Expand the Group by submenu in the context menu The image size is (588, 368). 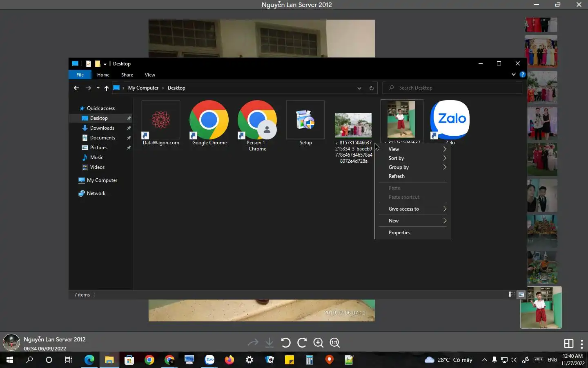coord(413,167)
